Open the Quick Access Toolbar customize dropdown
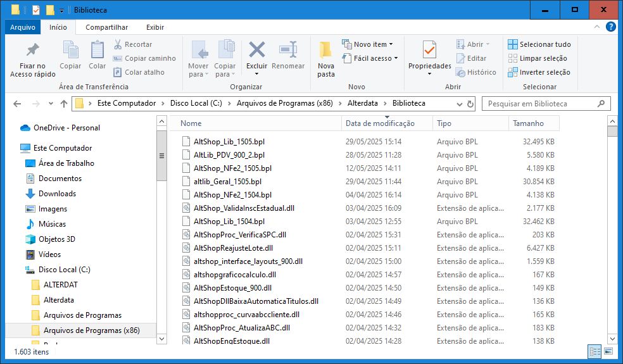The width and height of the screenshot is (623, 364). (61, 10)
